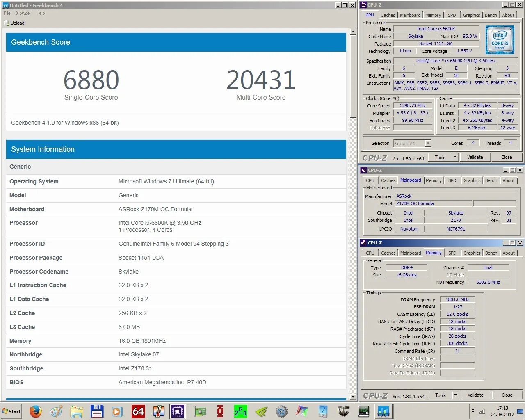Open the File menu in Geekbench
This screenshot has width=525, height=420.
[x=7, y=13]
